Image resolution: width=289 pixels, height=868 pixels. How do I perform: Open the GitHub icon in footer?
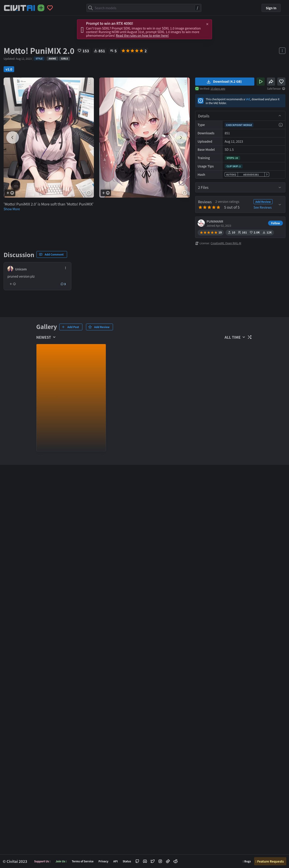(137, 861)
